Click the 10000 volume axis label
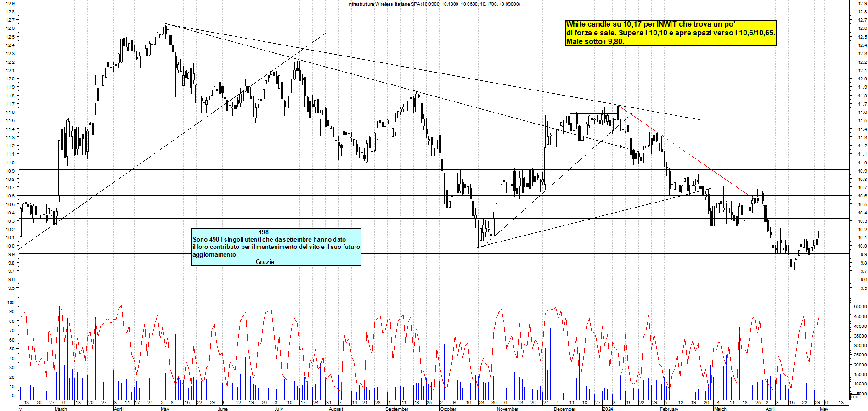868x411 pixels. [860, 384]
